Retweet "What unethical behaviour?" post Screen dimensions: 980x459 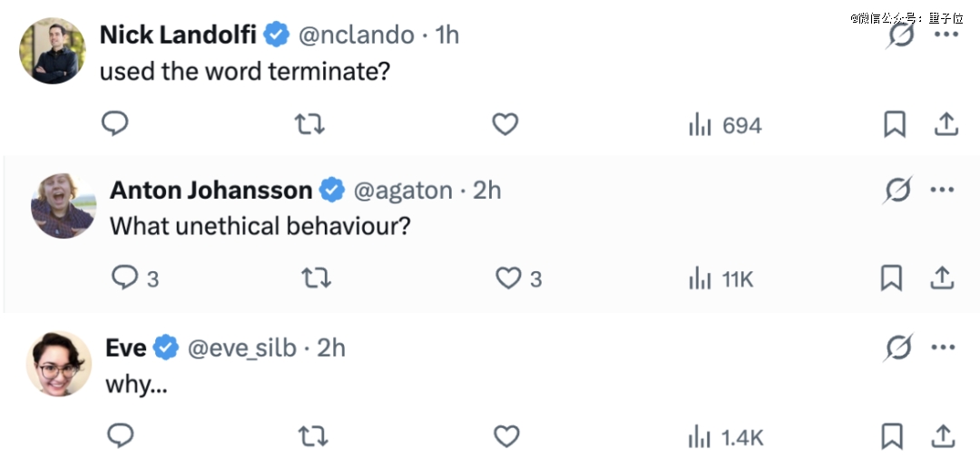coord(314,278)
